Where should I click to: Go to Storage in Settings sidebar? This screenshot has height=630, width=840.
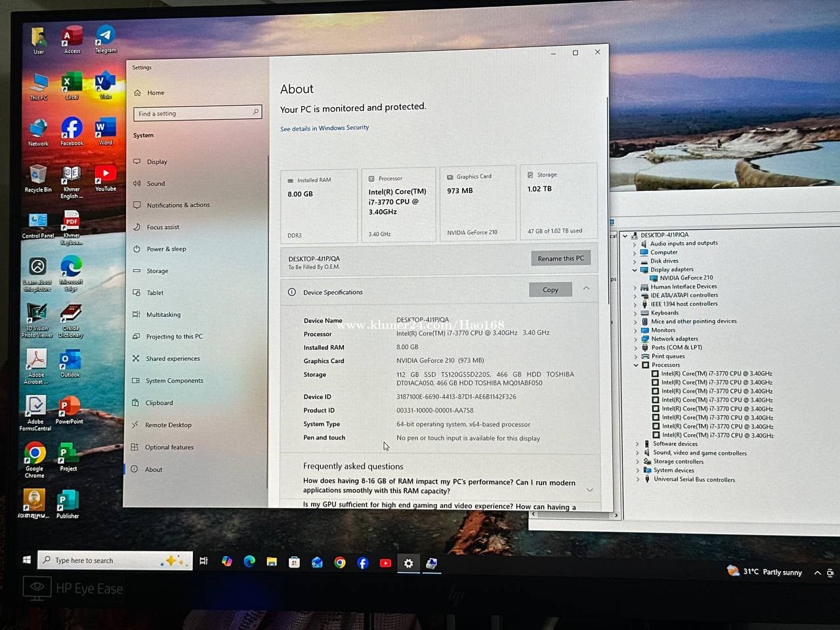(x=157, y=270)
